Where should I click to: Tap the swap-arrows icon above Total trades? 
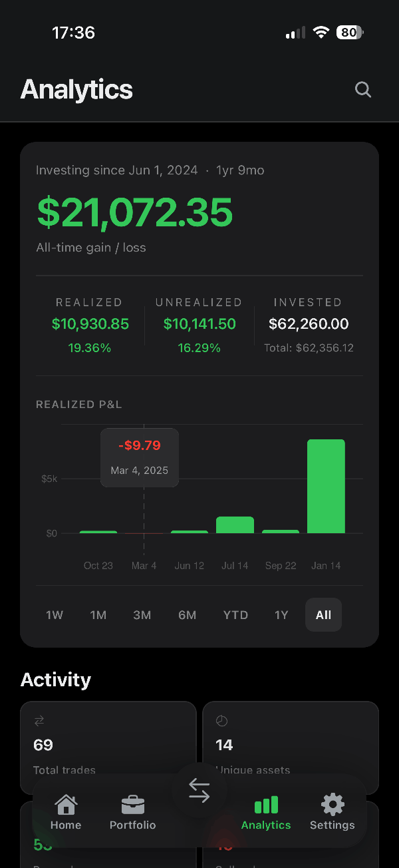pyautogui.click(x=39, y=720)
